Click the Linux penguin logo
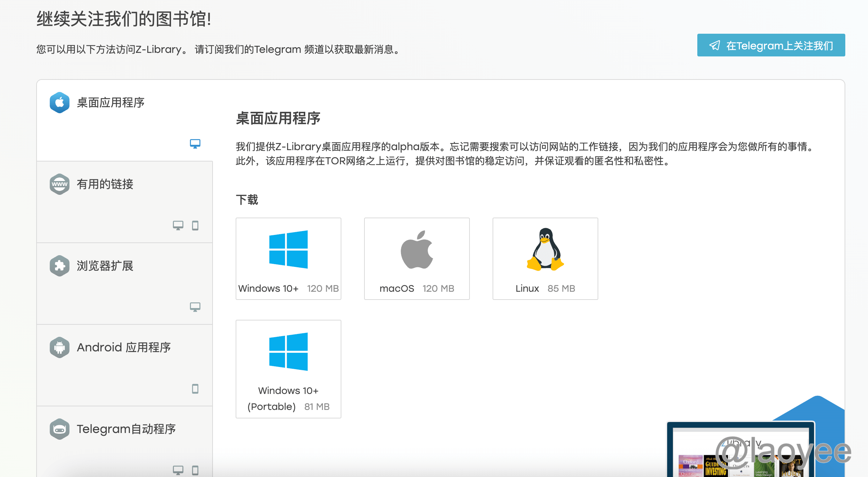 545,250
